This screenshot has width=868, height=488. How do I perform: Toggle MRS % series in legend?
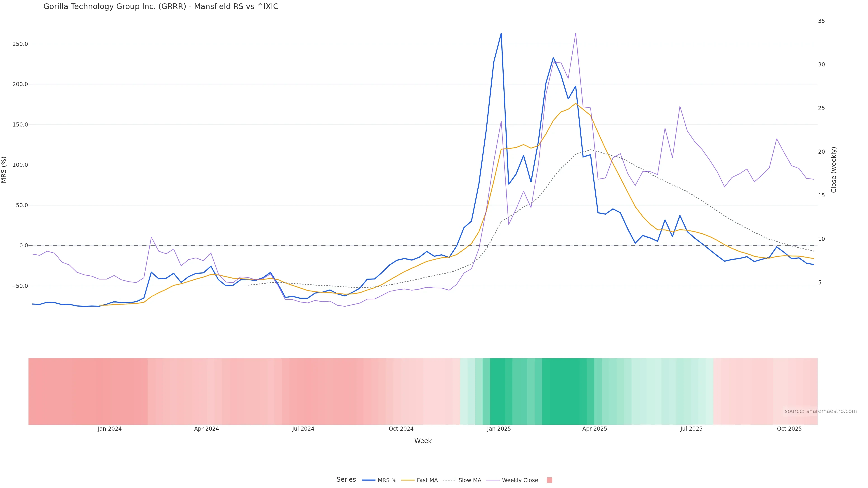tap(387, 480)
